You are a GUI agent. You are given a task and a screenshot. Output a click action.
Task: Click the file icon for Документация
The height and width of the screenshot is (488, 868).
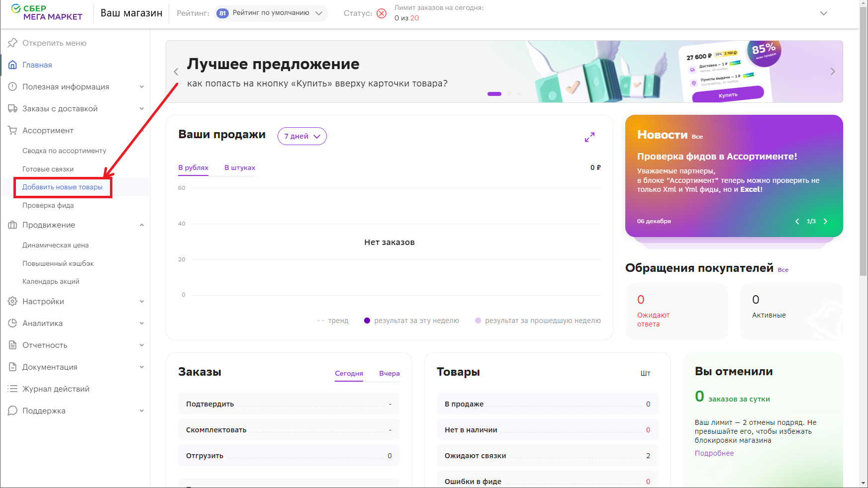tap(12, 367)
